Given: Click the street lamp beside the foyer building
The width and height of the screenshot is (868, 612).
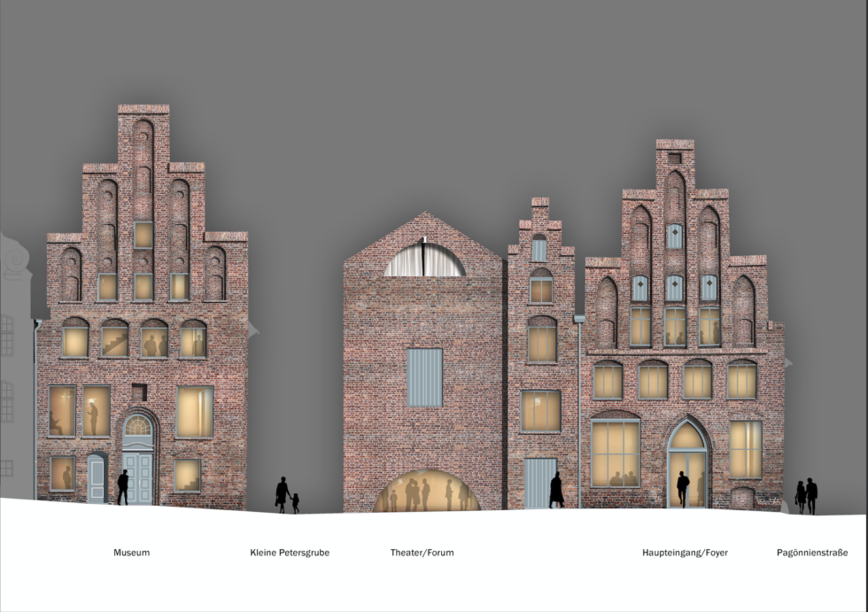Looking at the screenshot, I should (x=578, y=407).
